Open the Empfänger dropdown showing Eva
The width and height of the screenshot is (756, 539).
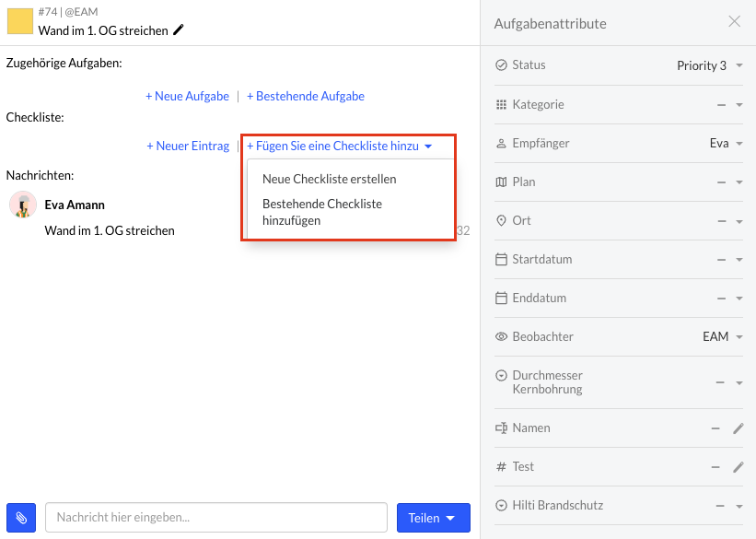coord(727,144)
